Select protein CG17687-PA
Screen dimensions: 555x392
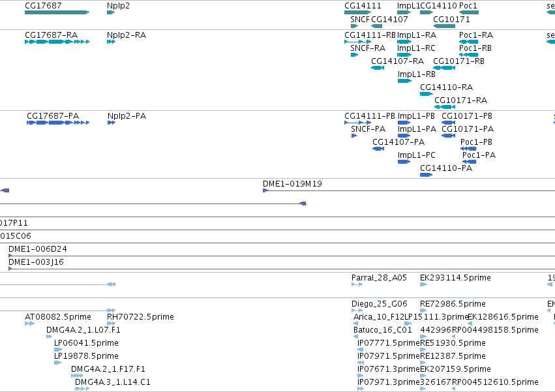[x=58, y=123]
